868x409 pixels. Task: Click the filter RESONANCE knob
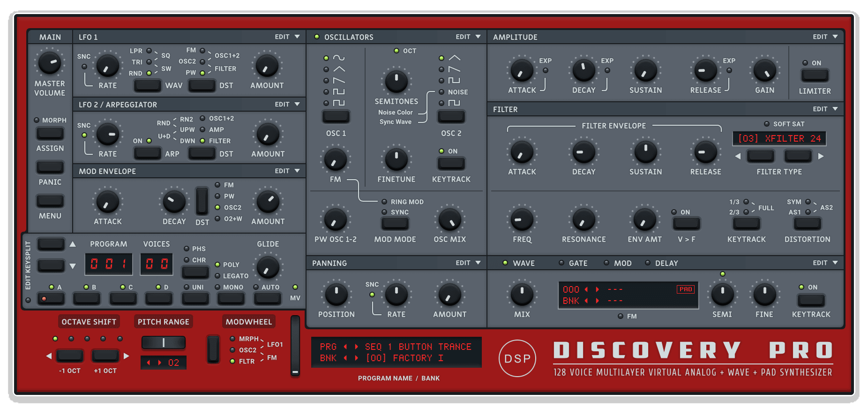pyautogui.click(x=584, y=220)
